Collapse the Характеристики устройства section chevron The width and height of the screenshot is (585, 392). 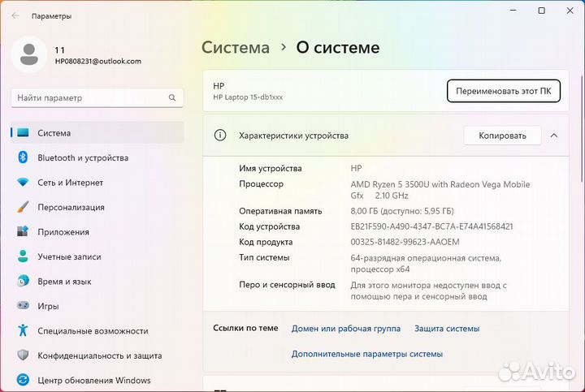(x=554, y=136)
